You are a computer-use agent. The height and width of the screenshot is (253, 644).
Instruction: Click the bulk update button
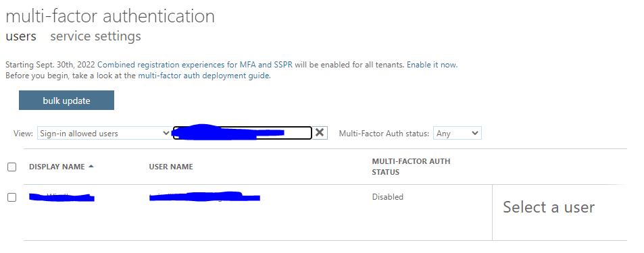click(66, 101)
